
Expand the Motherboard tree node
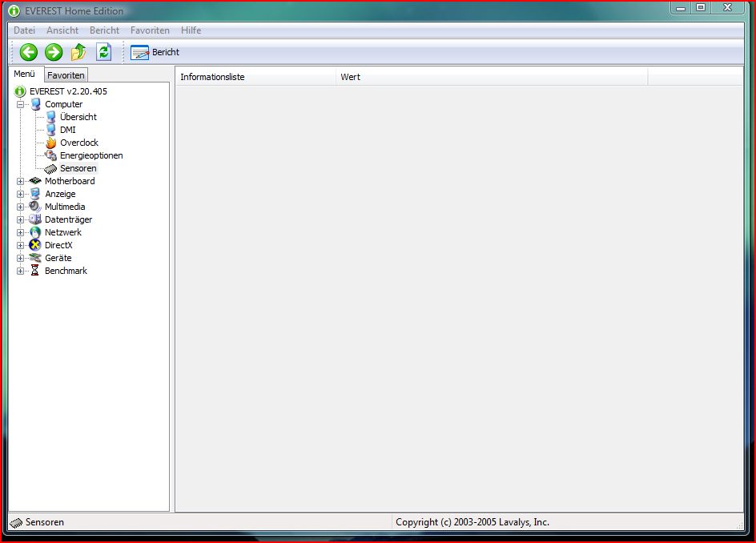point(20,181)
